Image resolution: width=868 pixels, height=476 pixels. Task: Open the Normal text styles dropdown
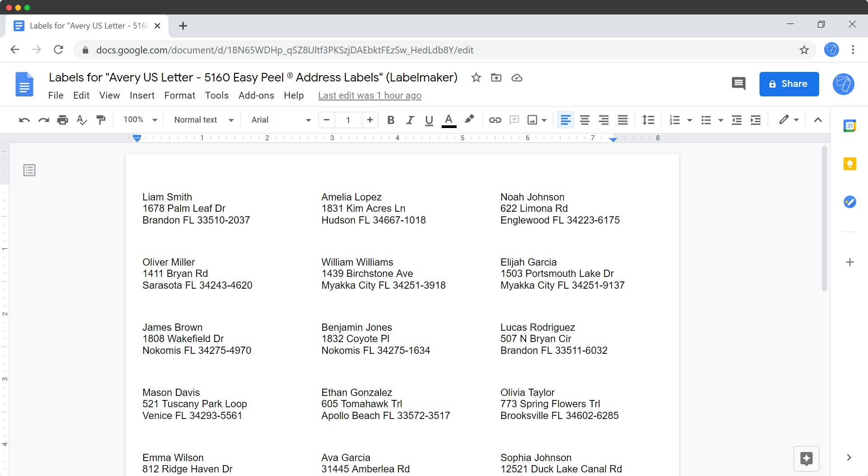[x=204, y=120]
